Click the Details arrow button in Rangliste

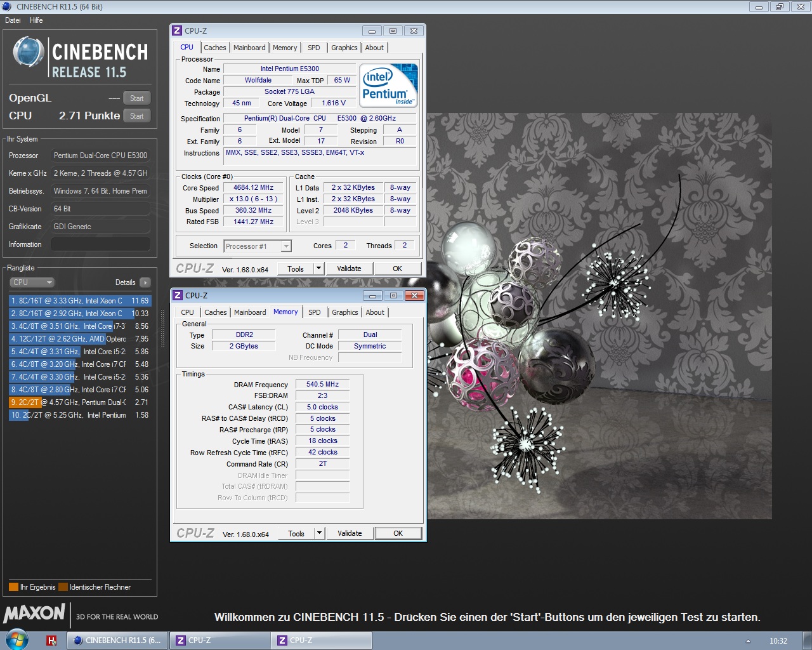[145, 282]
